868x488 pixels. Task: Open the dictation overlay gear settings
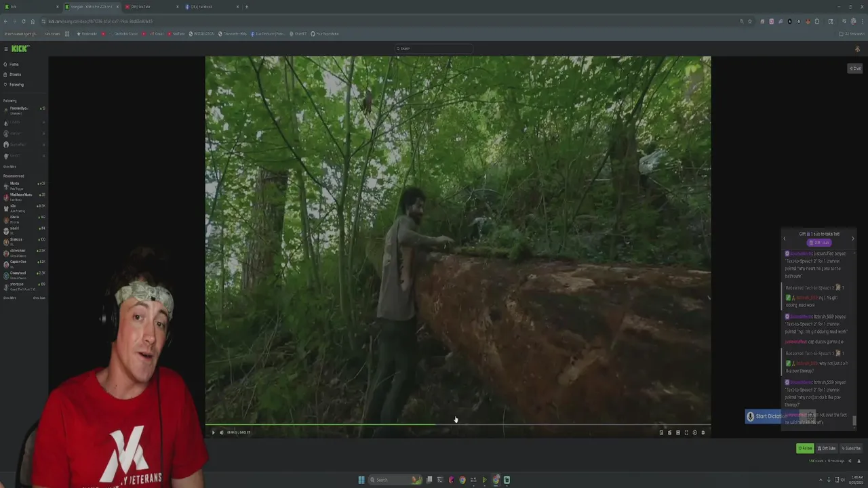pos(810,415)
